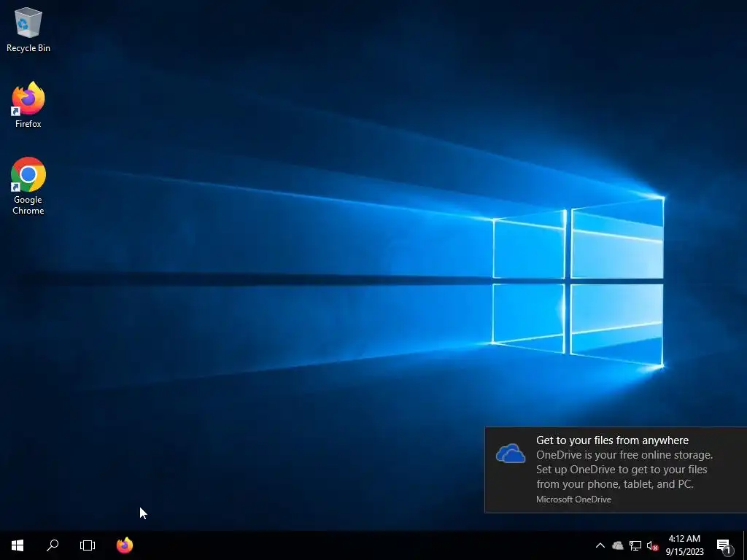Open OneDrive cloud icon in tray
The width and height of the screenshot is (747, 560).
click(x=618, y=545)
